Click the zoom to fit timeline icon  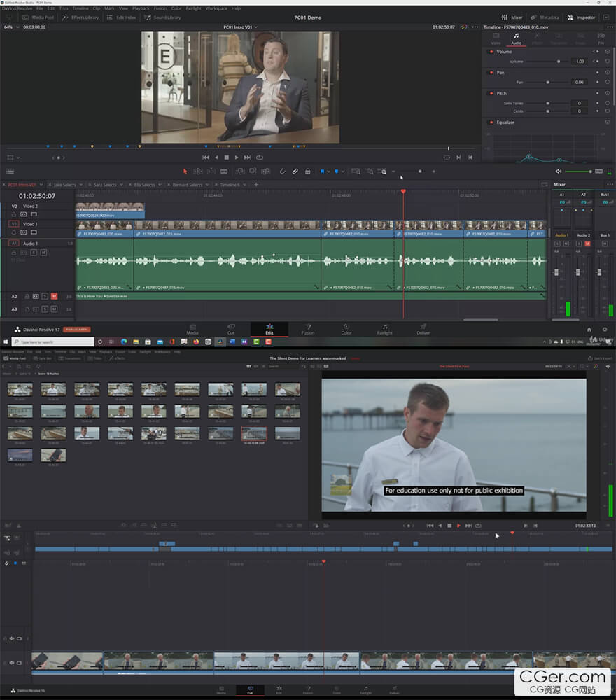click(x=356, y=171)
